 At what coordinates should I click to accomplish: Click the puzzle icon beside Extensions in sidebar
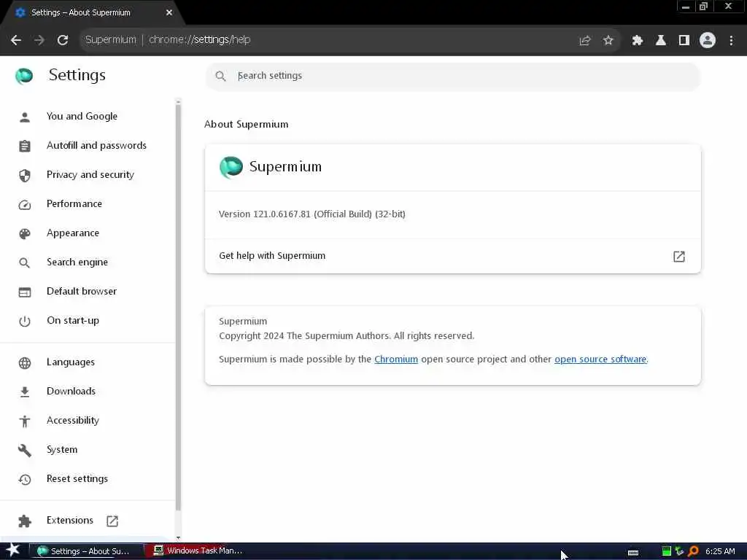coord(25,521)
